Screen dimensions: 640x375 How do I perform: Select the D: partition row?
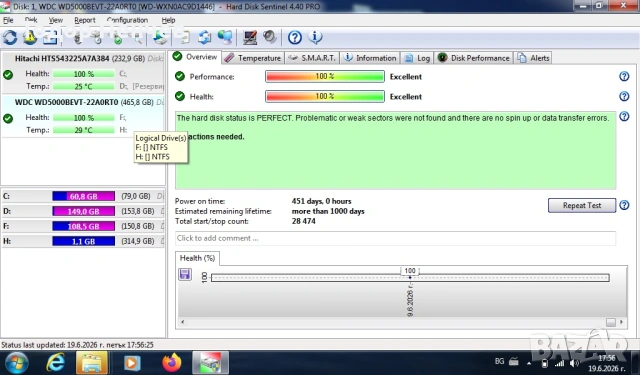click(83, 211)
